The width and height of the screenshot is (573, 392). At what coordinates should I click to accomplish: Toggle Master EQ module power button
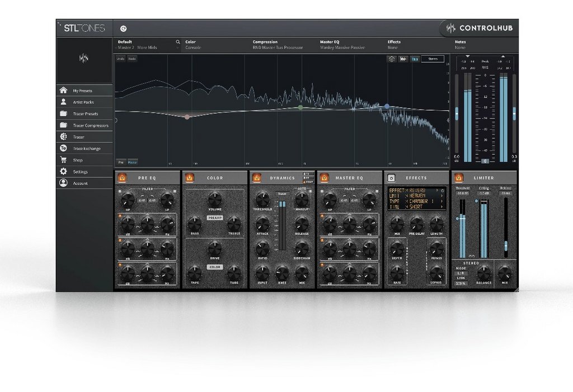325,178
